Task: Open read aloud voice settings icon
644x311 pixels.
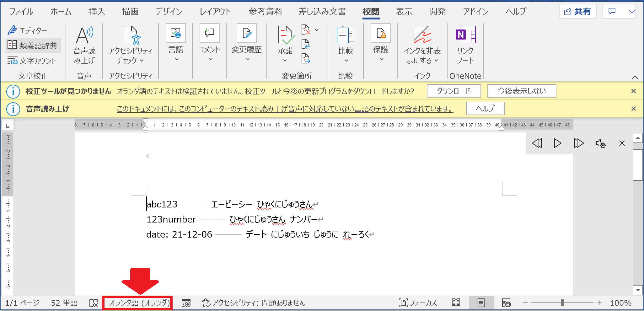Action: (601, 143)
